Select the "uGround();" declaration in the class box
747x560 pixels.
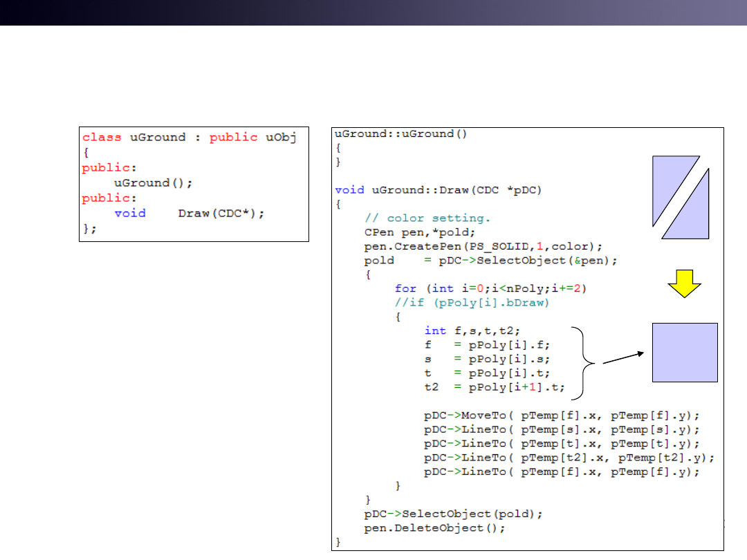153,183
